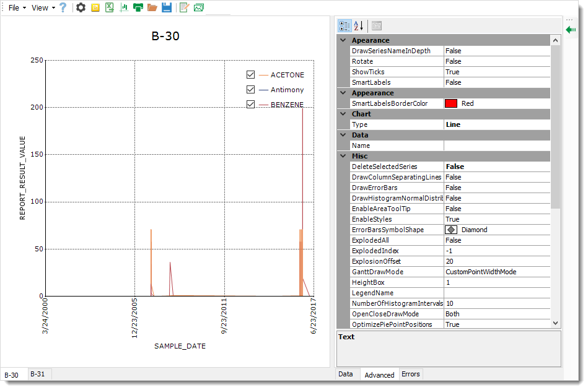Click the yellow image toolbar icon

point(95,7)
